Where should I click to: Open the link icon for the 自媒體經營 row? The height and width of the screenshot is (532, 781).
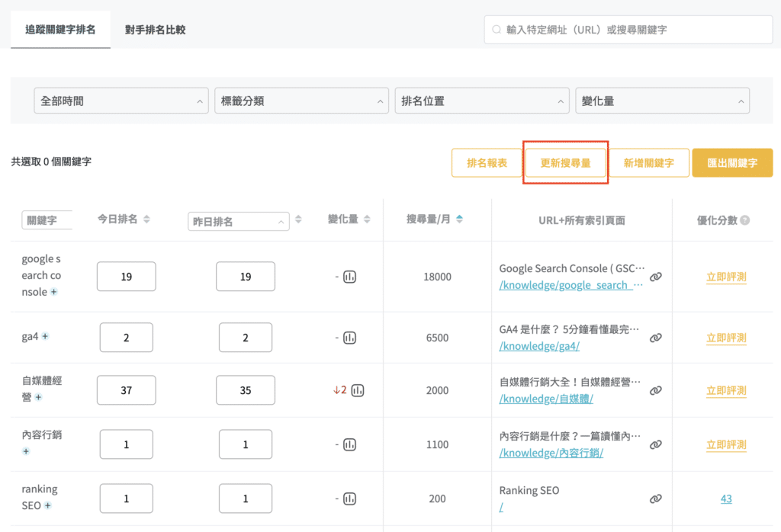pyautogui.click(x=655, y=390)
